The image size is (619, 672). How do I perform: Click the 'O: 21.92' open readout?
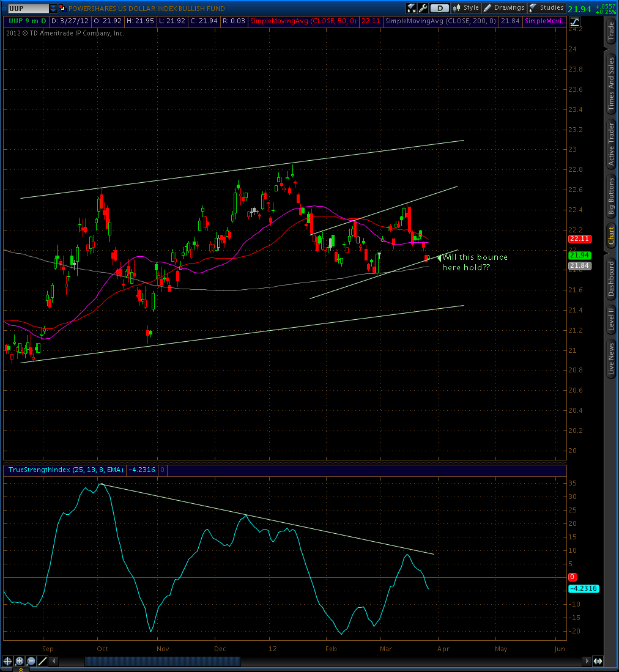108,21
